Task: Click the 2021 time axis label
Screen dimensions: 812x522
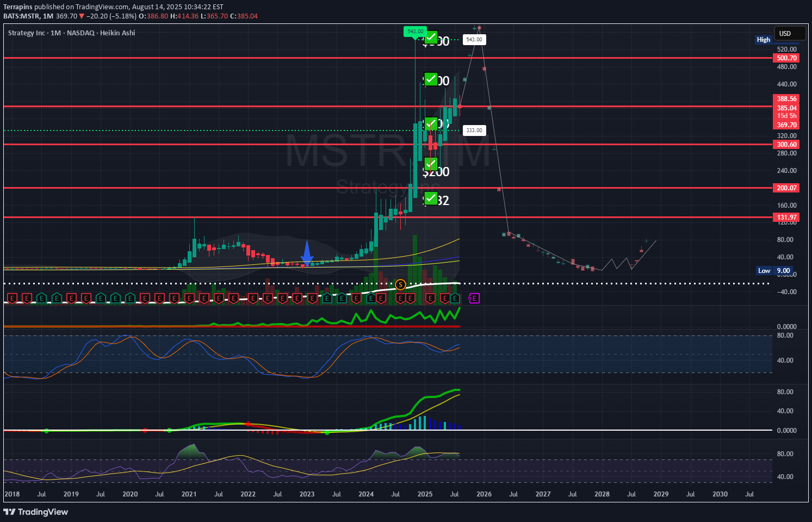Action: click(189, 494)
